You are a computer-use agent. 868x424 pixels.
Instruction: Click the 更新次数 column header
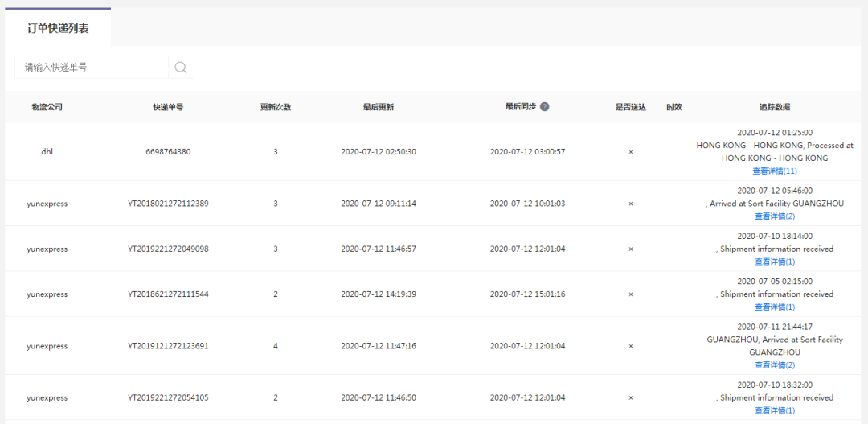(276, 107)
